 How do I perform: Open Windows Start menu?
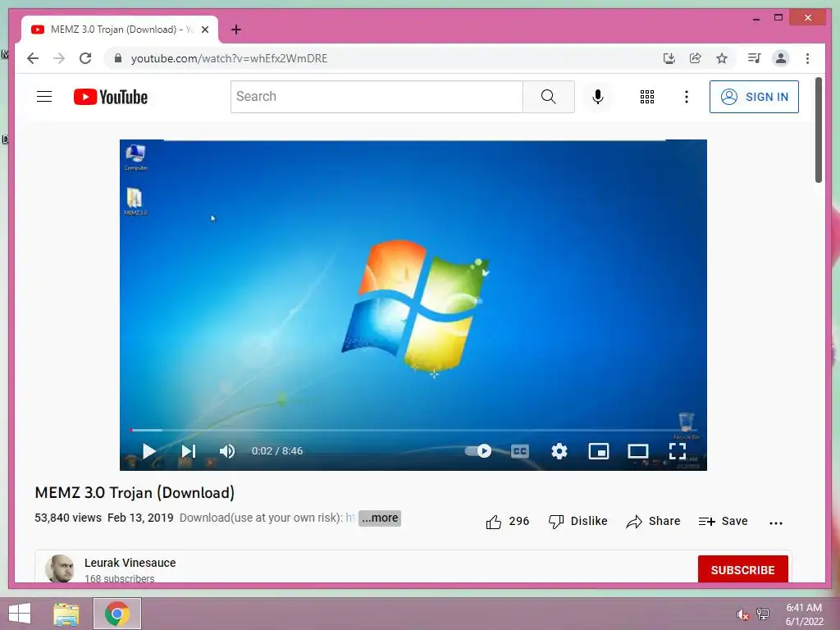click(20, 614)
